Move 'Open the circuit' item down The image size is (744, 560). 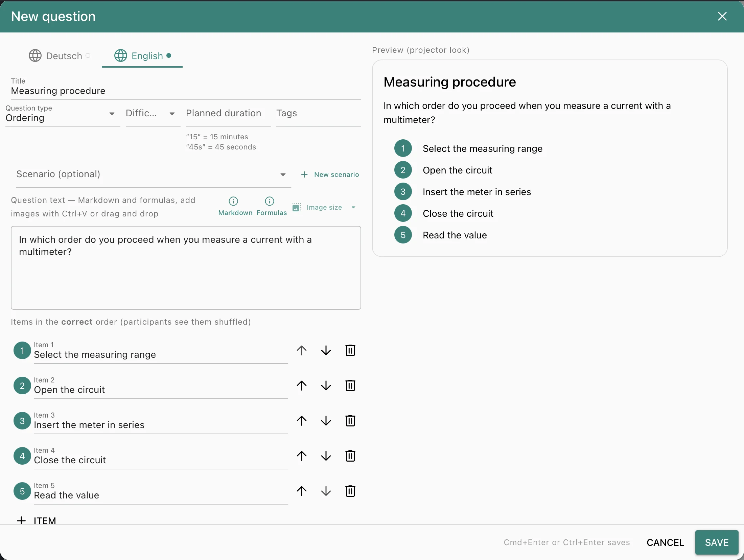(x=326, y=386)
